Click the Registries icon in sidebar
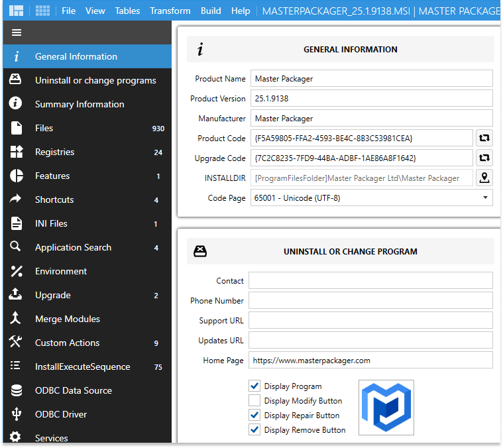Image resolution: width=503 pixels, height=448 pixels. tap(17, 152)
